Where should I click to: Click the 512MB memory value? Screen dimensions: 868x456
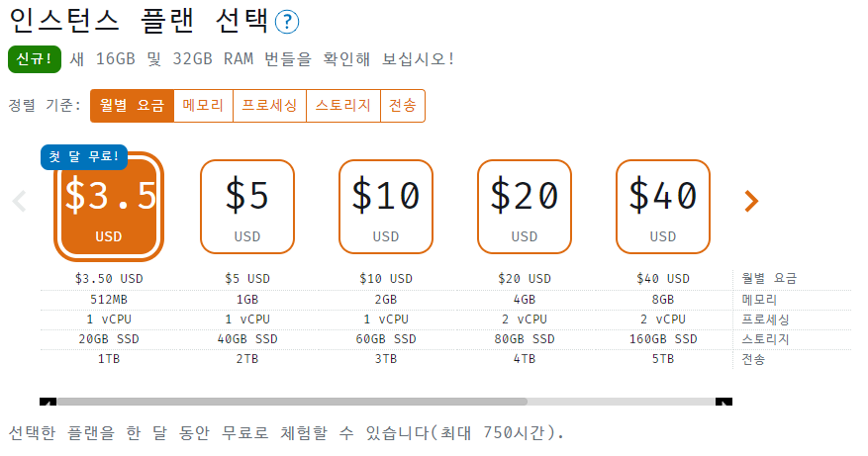(109, 300)
